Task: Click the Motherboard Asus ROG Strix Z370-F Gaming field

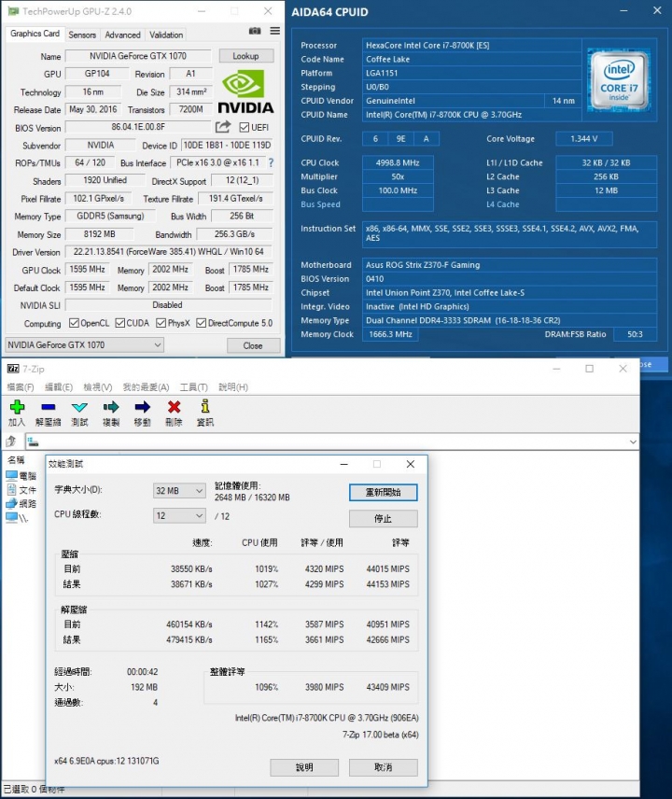Action: [510, 265]
